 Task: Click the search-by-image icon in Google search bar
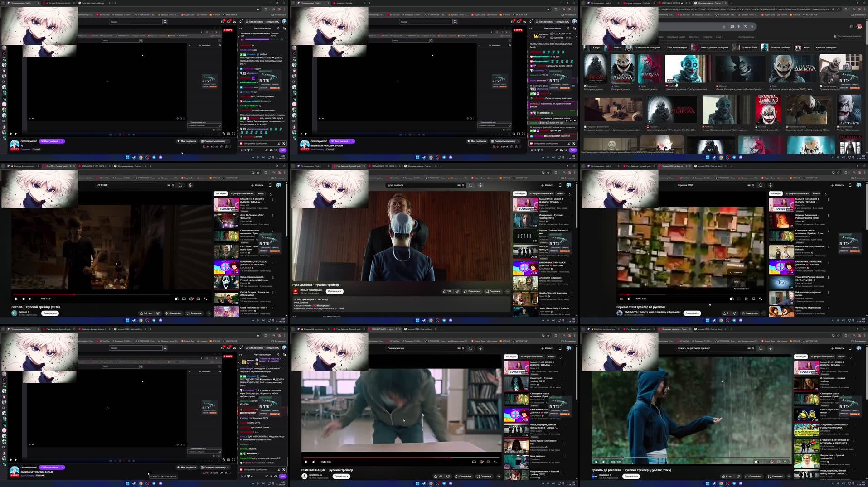(745, 26)
